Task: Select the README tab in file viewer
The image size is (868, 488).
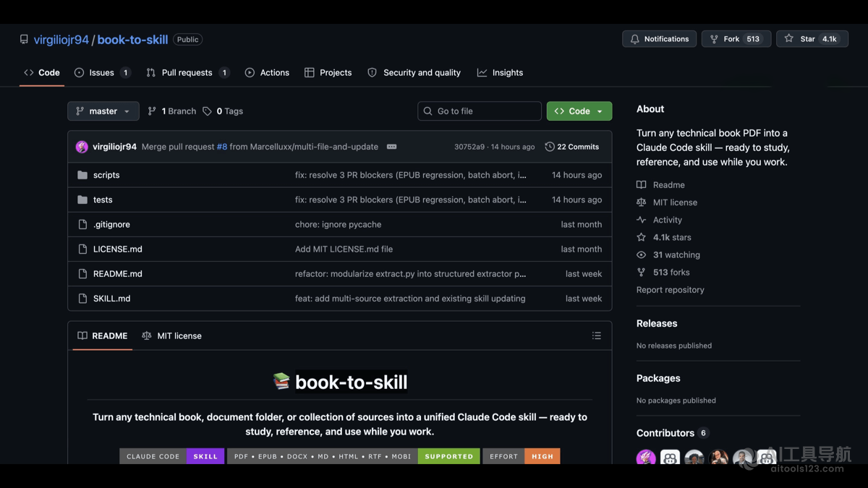Action: pos(102,335)
